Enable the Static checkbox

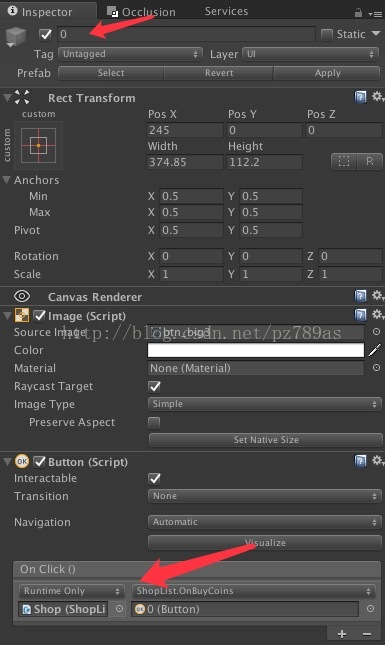pyautogui.click(x=327, y=35)
